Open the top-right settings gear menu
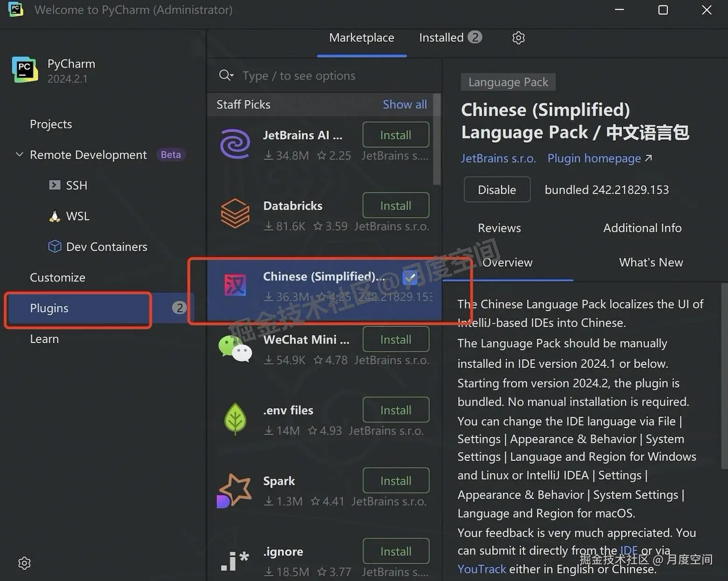 pyautogui.click(x=518, y=38)
